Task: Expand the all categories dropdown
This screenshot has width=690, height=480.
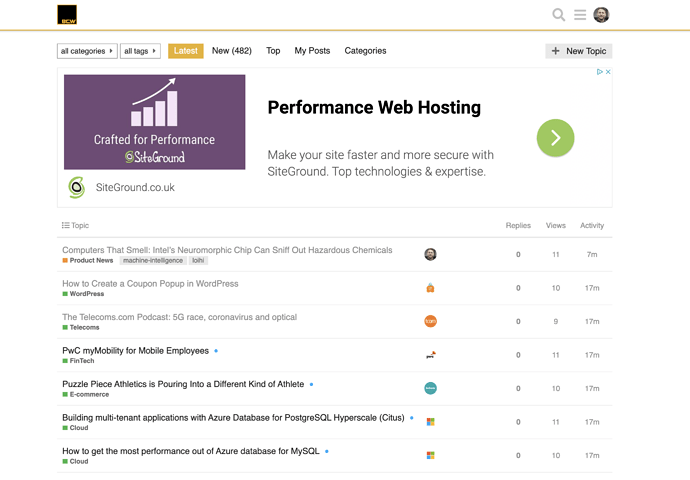Action: (87, 51)
